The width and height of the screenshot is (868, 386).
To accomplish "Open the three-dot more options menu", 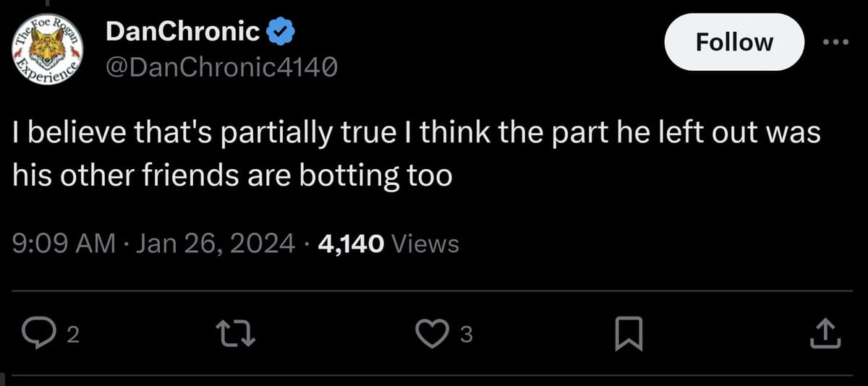I will pyautogui.click(x=837, y=42).
